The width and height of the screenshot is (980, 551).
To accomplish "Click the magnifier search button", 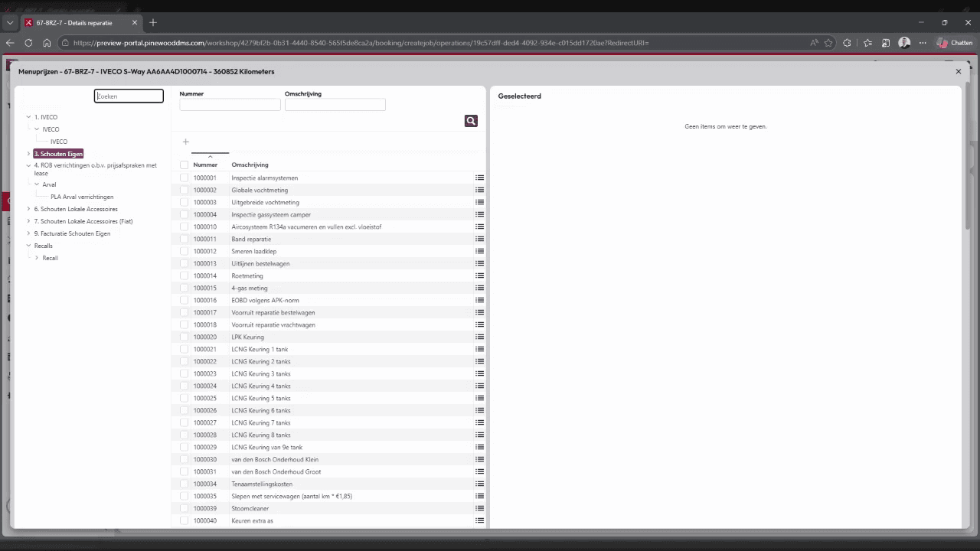I will click(471, 121).
